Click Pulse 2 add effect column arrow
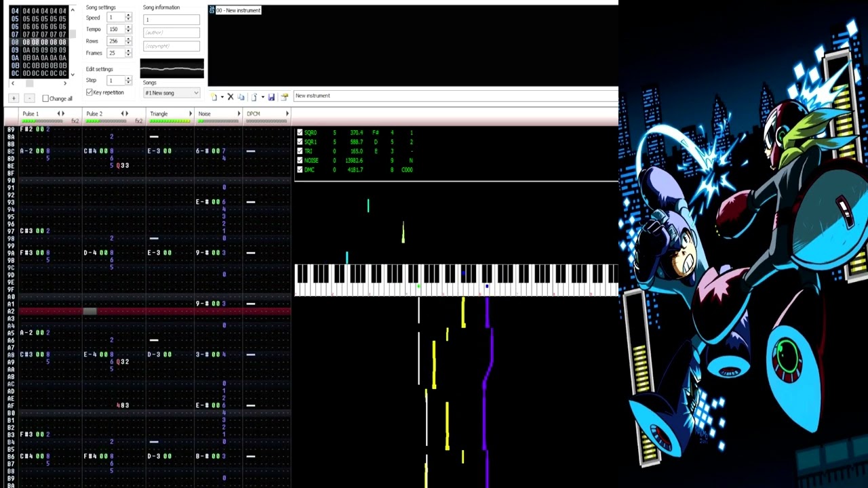The image size is (868, 488). (126, 113)
